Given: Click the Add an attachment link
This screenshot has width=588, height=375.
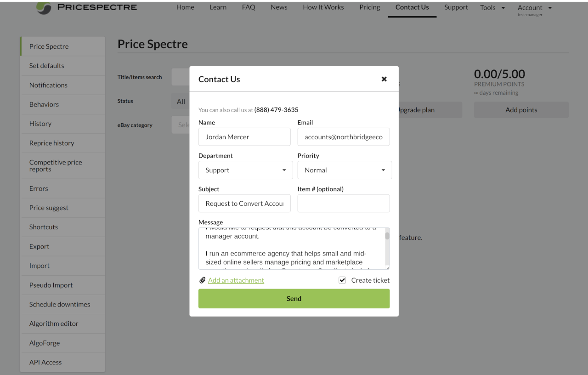Looking at the screenshot, I should click(236, 280).
